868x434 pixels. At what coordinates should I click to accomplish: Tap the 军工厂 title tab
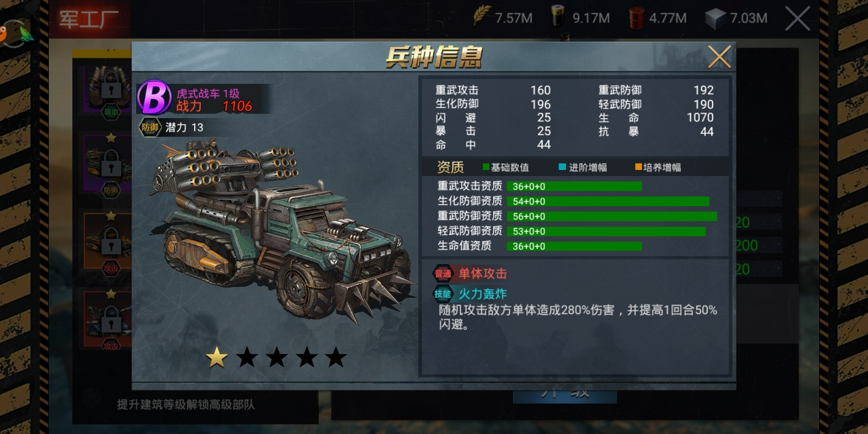coord(89,19)
